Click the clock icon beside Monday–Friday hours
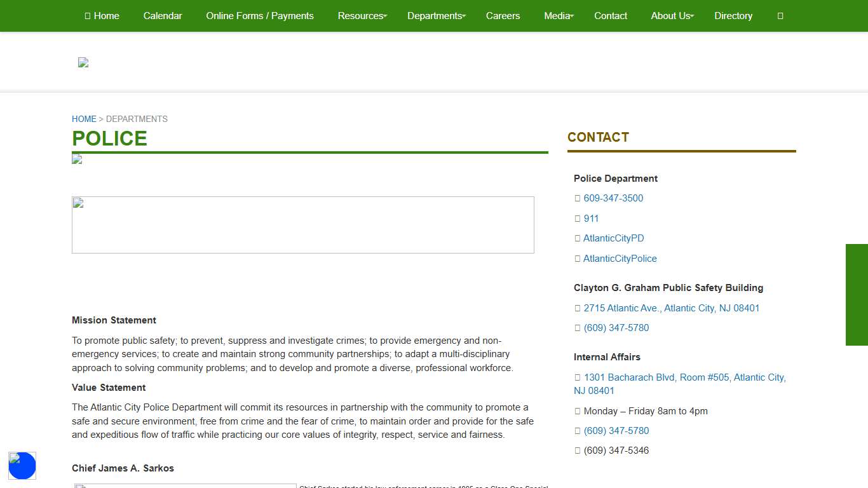868x488 pixels. (577, 411)
